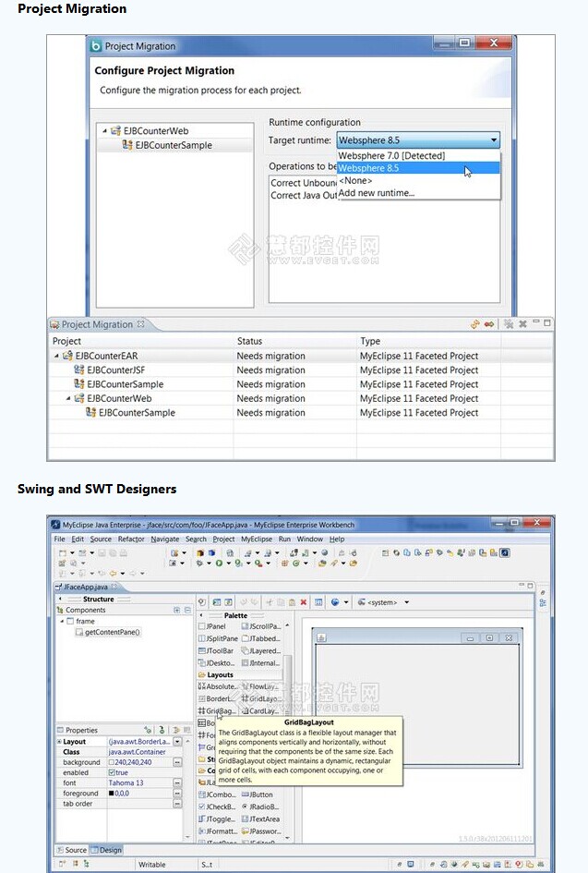Select the JTextArea palette component
The image size is (588, 873).
262,818
